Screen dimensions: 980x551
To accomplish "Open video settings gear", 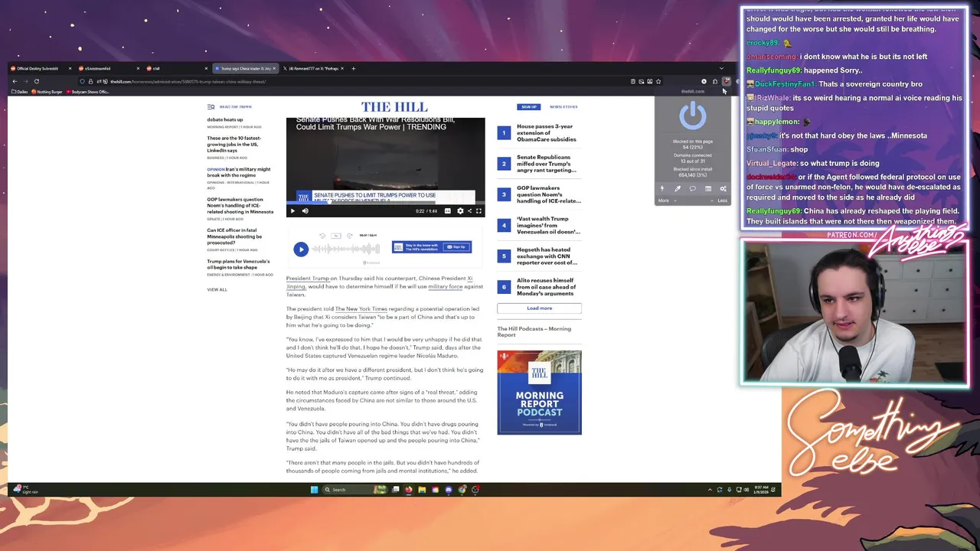I will click(460, 210).
